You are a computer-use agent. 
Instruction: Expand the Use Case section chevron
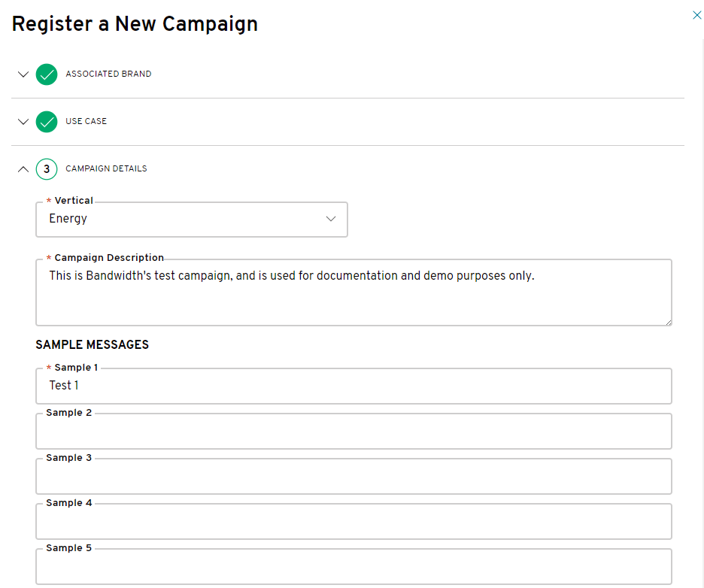pyautogui.click(x=23, y=122)
